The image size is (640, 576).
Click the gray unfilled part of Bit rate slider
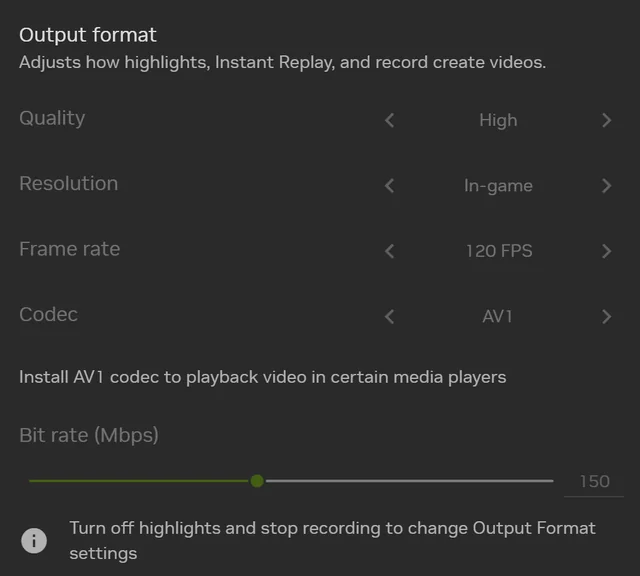pos(409,481)
